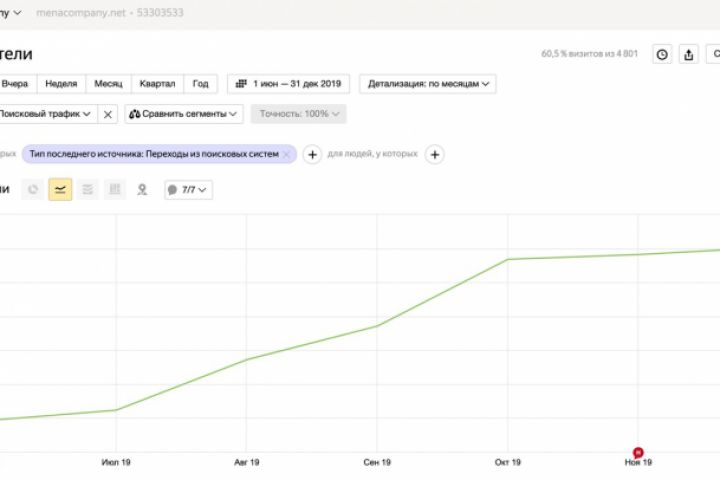The height and width of the screenshot is (480, 720).
Task: Click the 60,5 % визитов из 4 801 text
Action: [x=590, y=54]
